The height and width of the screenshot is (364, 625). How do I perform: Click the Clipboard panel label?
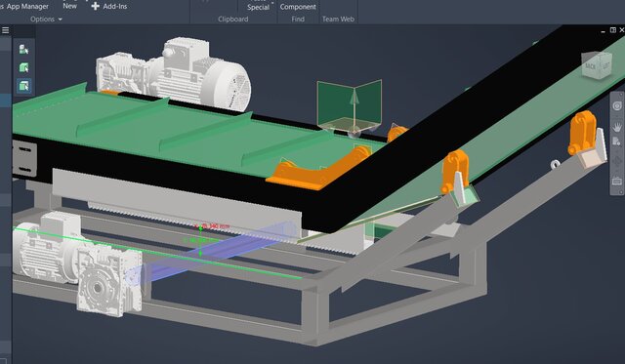[232, 20]
